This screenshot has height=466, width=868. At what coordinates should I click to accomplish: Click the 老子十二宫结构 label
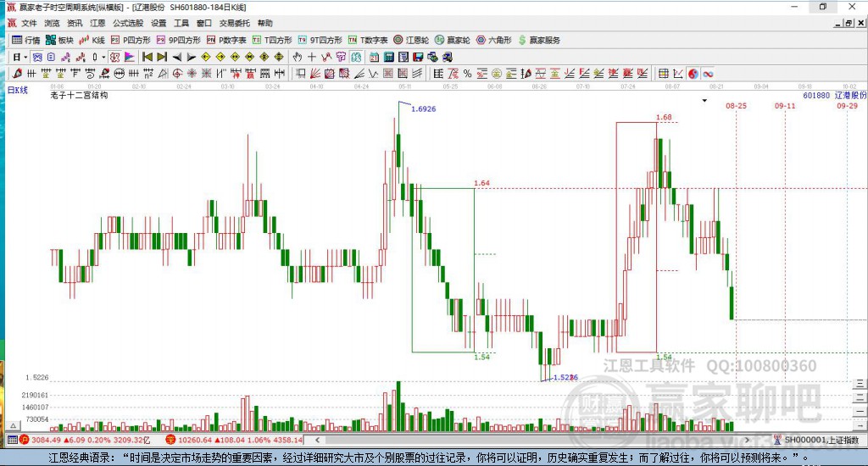[79, 95]
